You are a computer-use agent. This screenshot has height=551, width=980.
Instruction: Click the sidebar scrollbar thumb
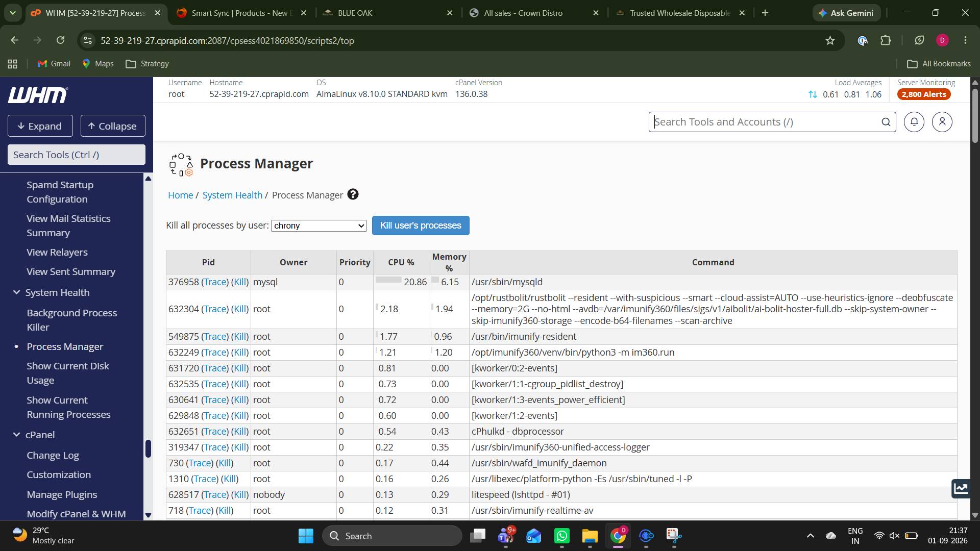(x=148, y=448)
